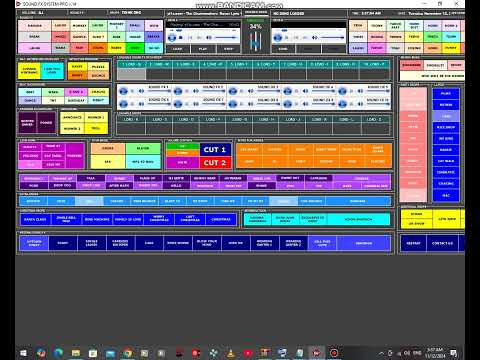Adjust the SOUND FX 7 volume slider
This screenshot has width=480, height=360.
[x=213, y=105]
